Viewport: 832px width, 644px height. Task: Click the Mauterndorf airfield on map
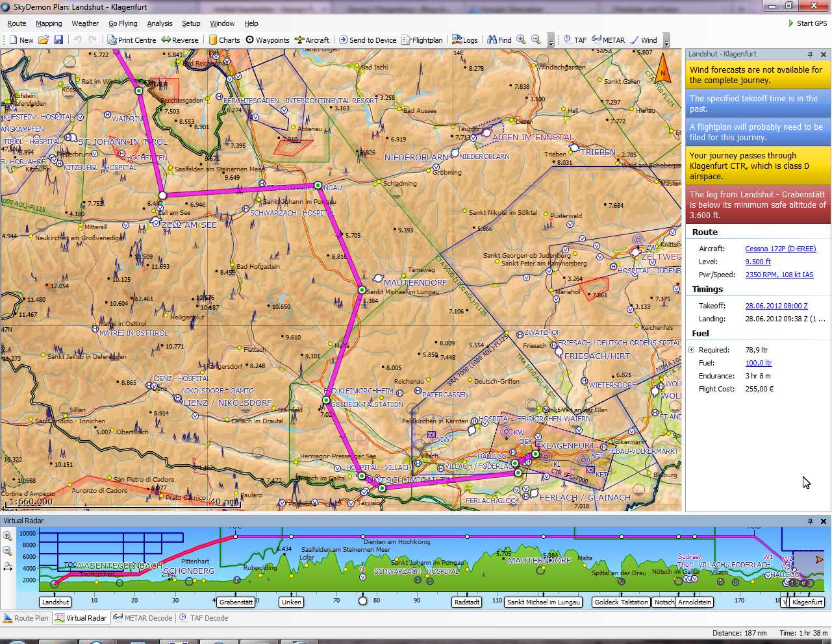click(x=379, y=279)
